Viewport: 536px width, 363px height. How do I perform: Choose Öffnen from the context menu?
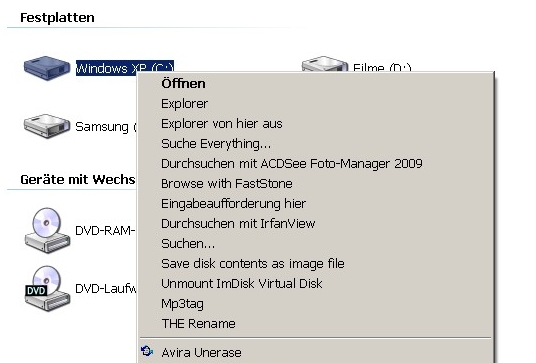point(317,84)
